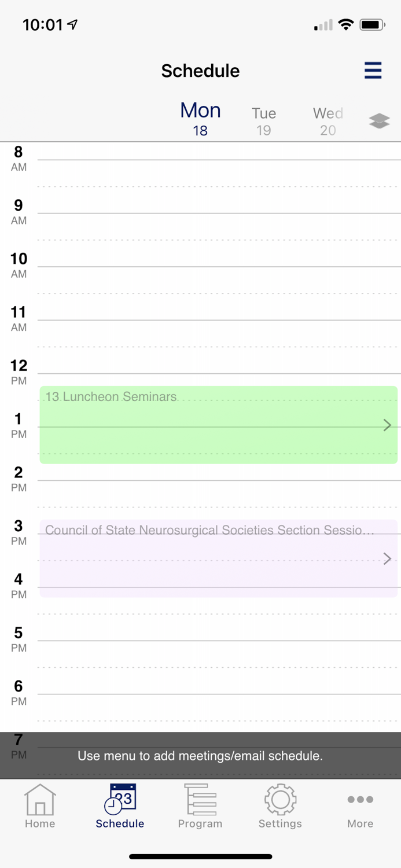Viewport: 401px width, 868px height.
Task: Open the hamburger menu icon
Action: (373, 70)
